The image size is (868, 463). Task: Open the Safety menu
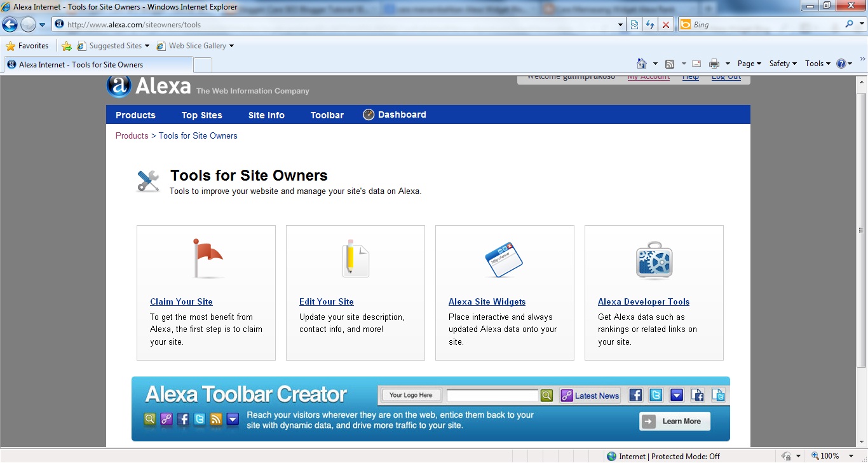click(783, 64)
